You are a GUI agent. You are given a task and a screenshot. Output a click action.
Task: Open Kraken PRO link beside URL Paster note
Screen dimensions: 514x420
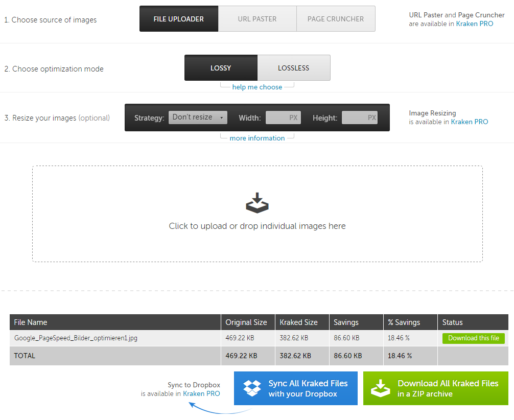pyautogui.click(x=474, y=24)
